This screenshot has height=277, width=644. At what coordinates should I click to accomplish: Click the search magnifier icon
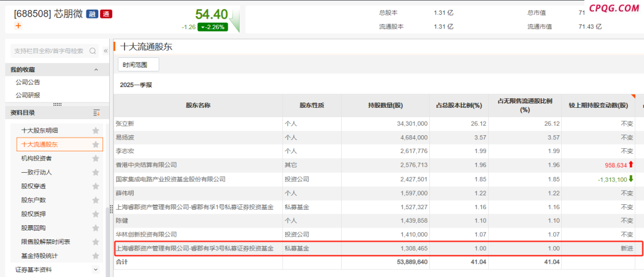93,51
